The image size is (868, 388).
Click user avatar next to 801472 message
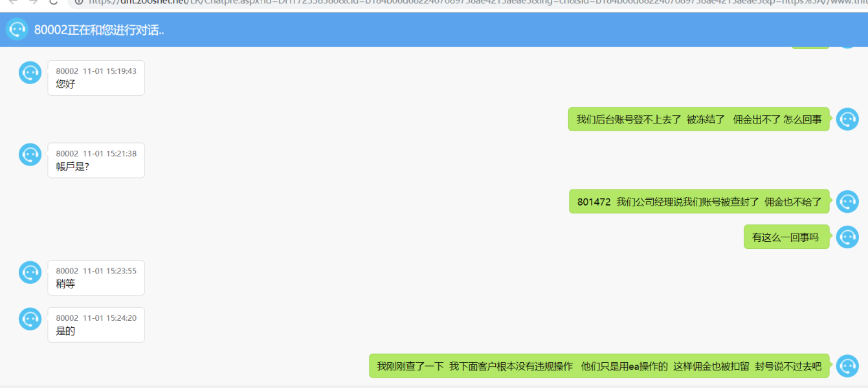click(x=847, y=202)
